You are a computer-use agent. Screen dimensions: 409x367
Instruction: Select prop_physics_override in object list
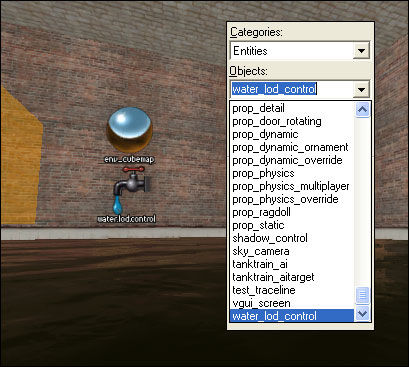point(292,199)
